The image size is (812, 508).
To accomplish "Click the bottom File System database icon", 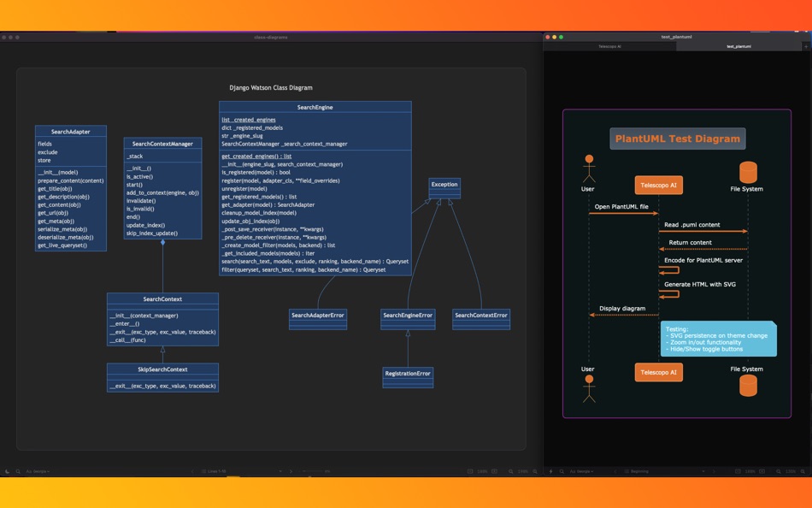I will 748,386.
